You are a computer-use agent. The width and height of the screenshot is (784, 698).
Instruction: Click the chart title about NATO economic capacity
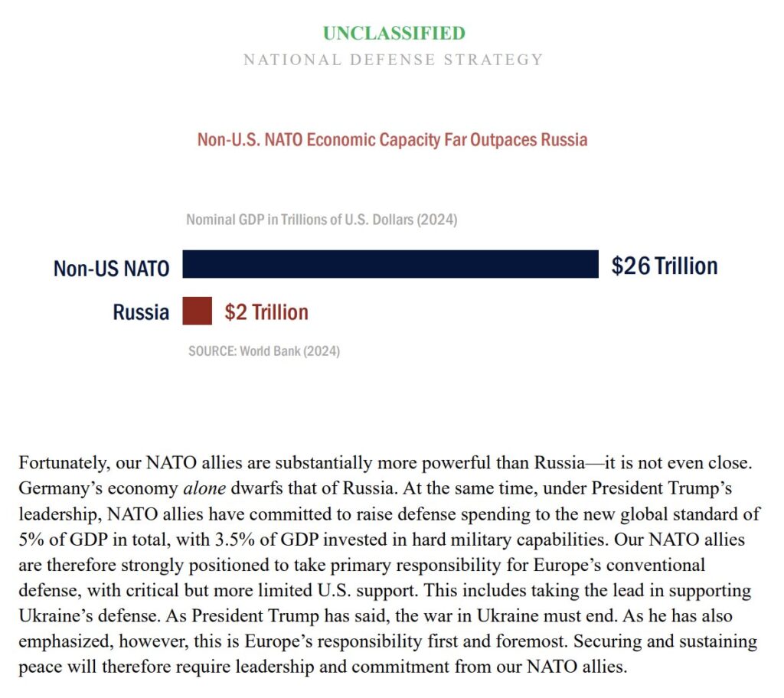pyautogui.click(x=392, y=139)
